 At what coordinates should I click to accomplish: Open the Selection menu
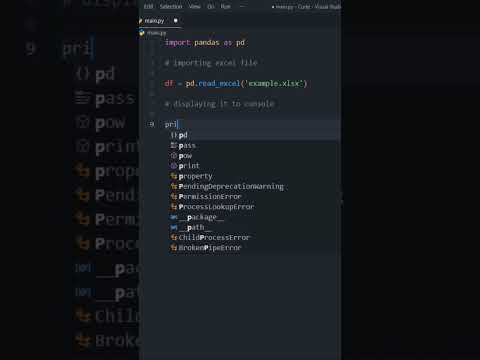(x=171, y=6)
